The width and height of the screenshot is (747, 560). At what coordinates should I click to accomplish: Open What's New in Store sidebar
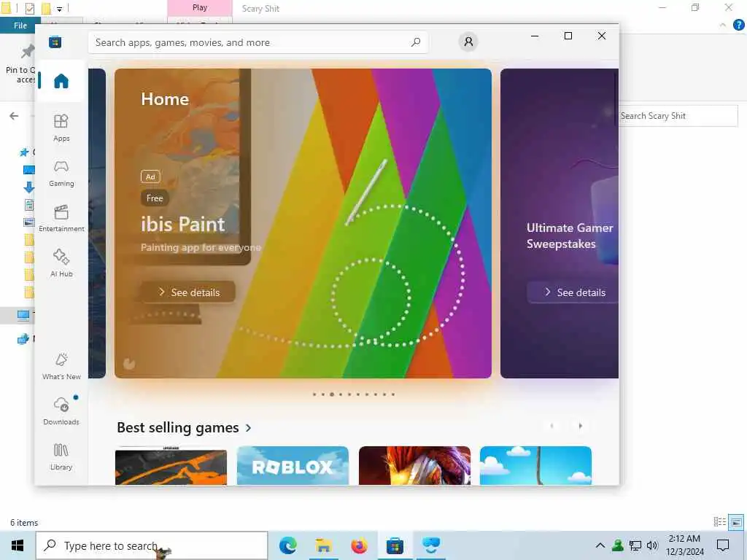tap(61, 366)
